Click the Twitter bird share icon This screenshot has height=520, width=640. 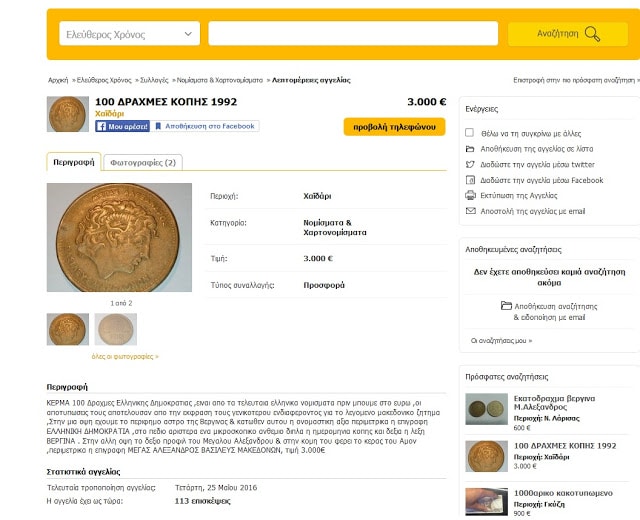(x=470, y=164)
